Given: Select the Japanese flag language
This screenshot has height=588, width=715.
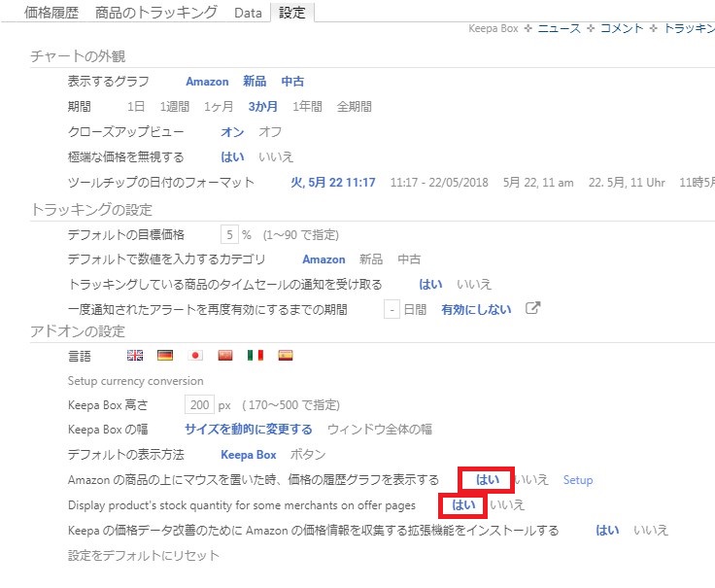Looking at the screenshot, I should [195, 356].
